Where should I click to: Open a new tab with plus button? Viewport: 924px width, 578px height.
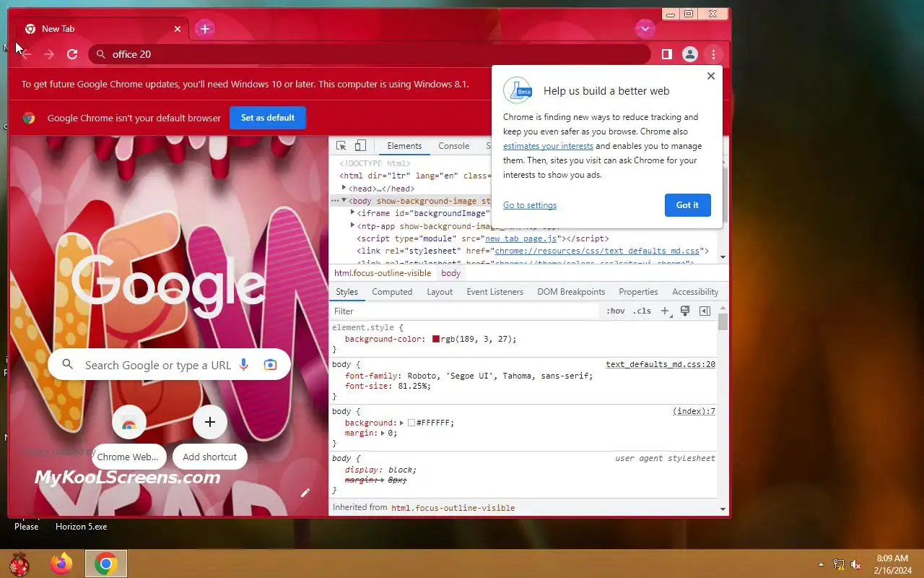(205, 29)
